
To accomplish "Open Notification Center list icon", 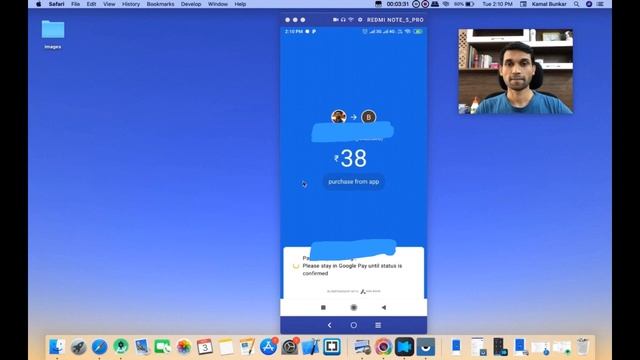I will pyautogui.click(x=600, y=4).
